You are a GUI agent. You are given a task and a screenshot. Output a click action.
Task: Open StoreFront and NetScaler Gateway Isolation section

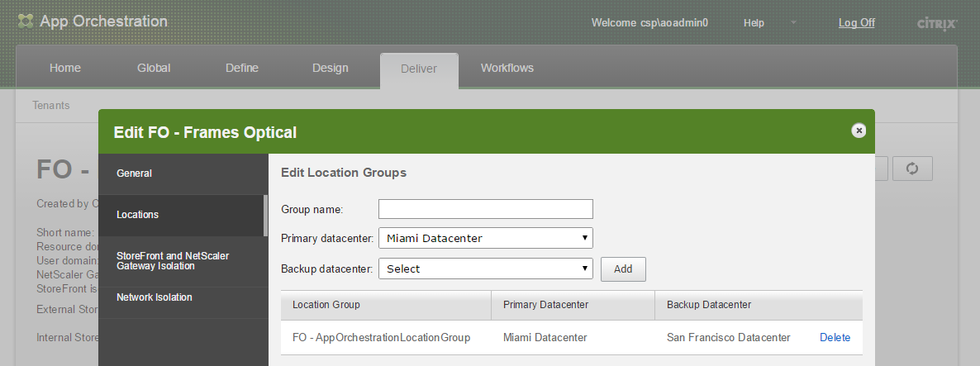coord(173,261)
